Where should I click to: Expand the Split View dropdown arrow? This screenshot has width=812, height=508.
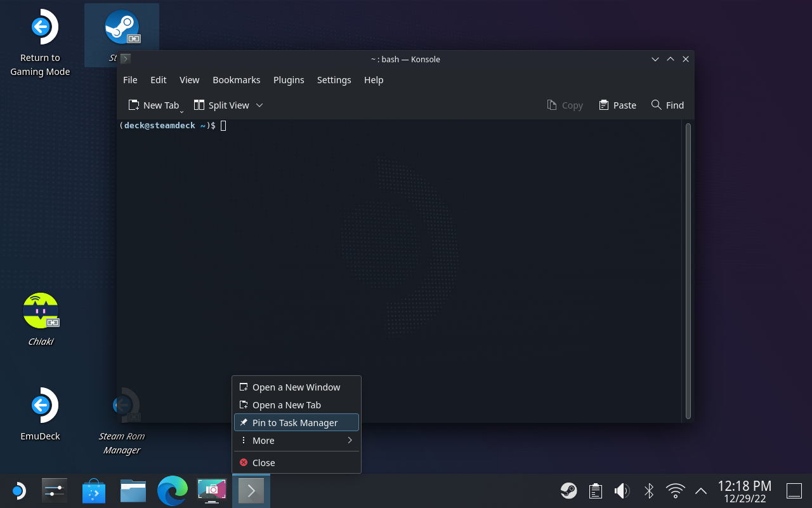coord(259,105)
